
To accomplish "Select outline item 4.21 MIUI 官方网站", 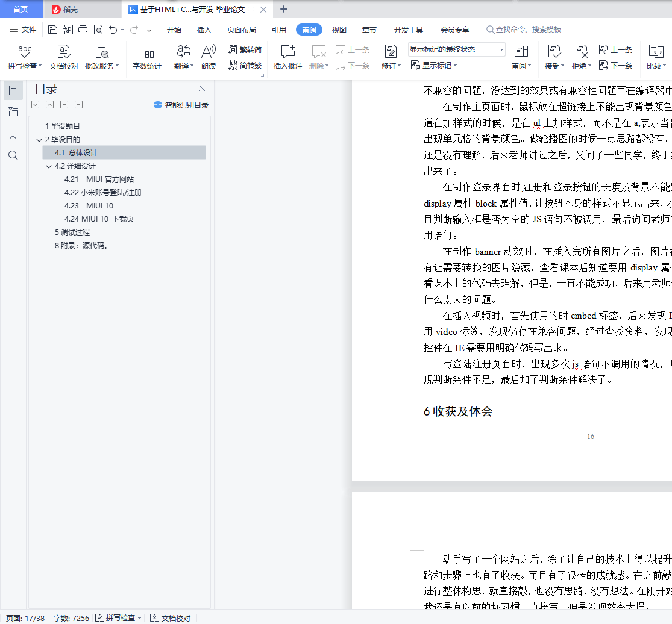I will [99, 179].
